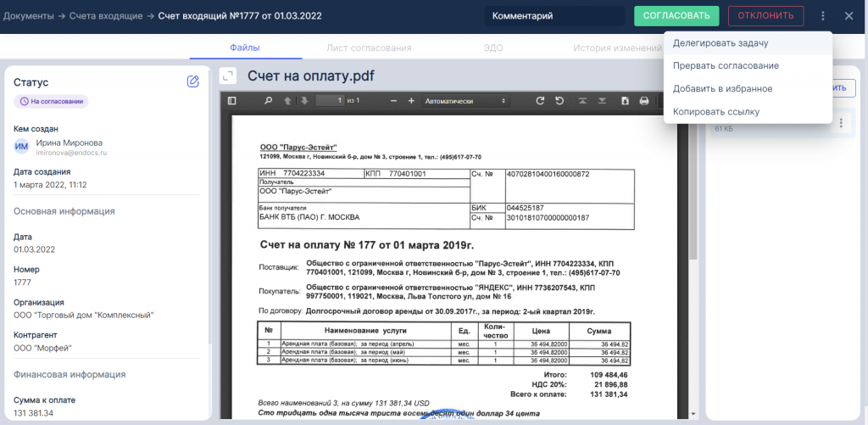Open the ЭДО tab

(x=492, y=48)
